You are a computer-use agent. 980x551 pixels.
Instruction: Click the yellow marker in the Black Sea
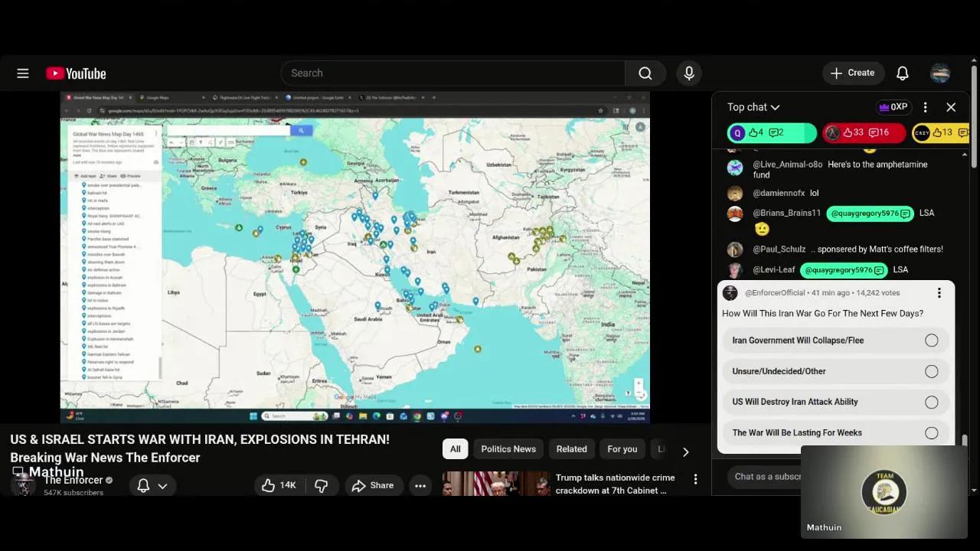(303, 162)
